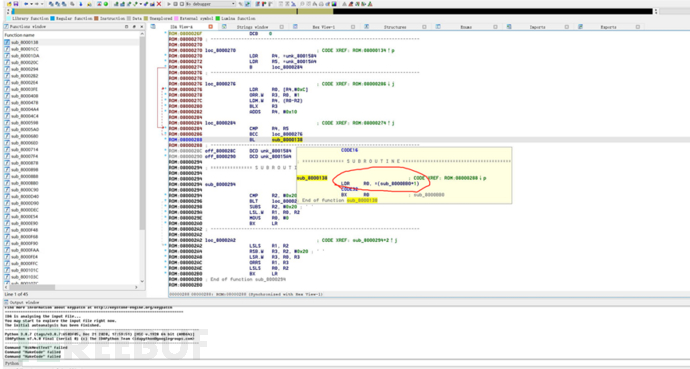Screen dimensions: 690x369
Task: Close the Strings window tab
Action: point(282,27)
